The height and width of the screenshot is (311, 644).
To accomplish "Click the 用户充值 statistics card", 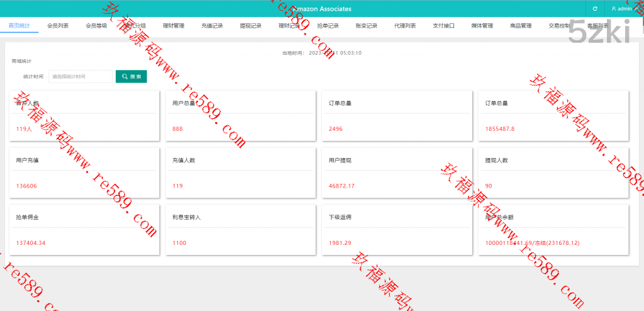I will click(x=84, y=173).
